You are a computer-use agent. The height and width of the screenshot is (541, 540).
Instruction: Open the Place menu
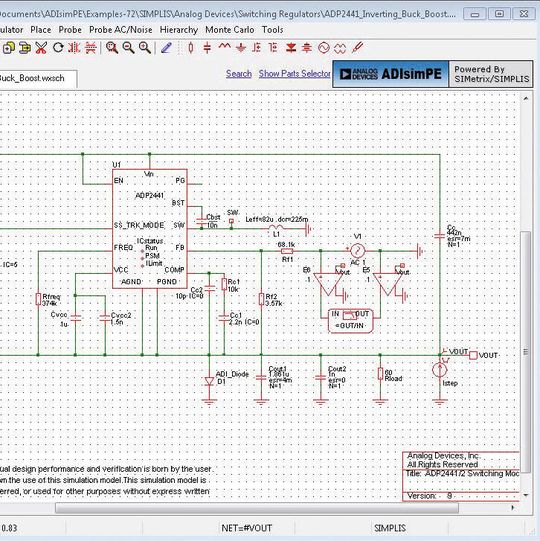click(41, 30)
